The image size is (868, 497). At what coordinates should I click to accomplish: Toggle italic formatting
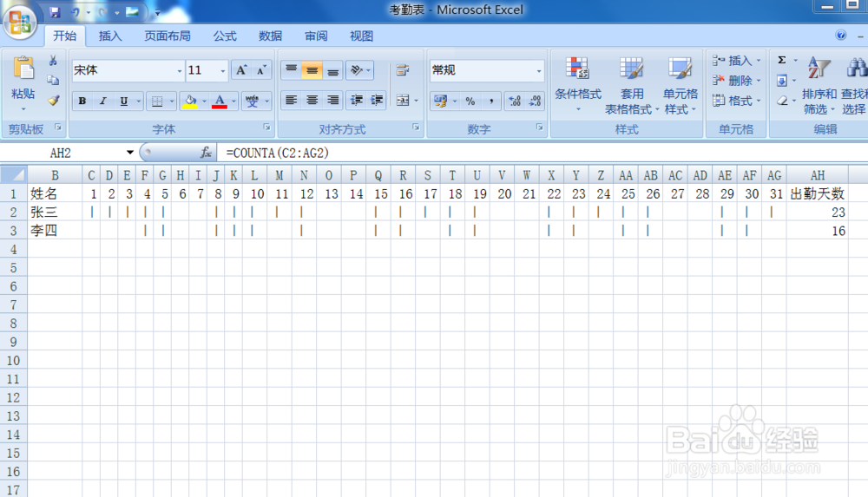click(x=102, y=101)
